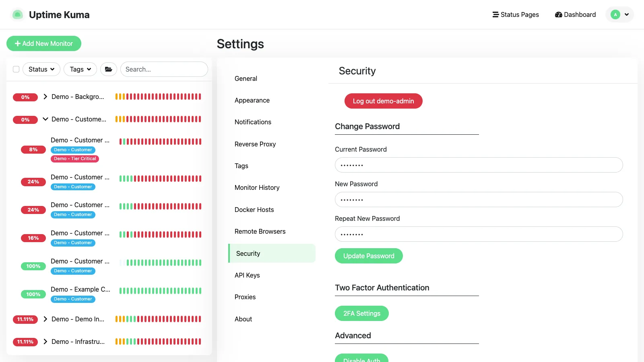Click the folder collapse-all groups icon
Viewport: 644px width, 362px height.
pyautogui.click(x=109, y=69)
